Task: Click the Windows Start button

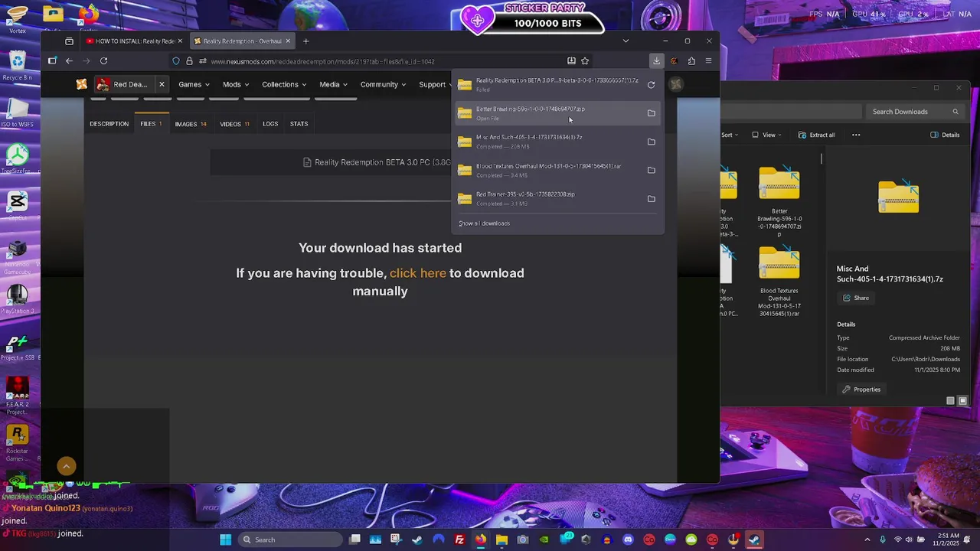Action: [x=225, y=540]
